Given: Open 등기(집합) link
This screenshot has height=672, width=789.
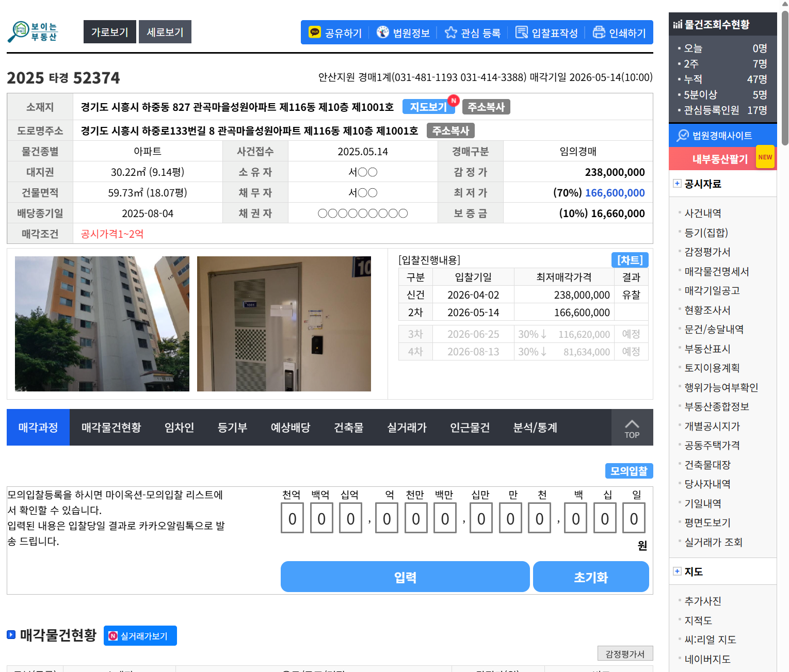Looking at the screenshot, I should (706, 233).
